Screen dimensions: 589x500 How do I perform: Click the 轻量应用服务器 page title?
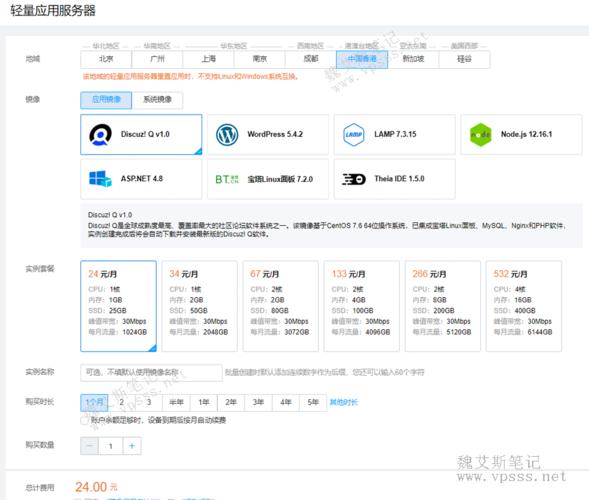53,11
